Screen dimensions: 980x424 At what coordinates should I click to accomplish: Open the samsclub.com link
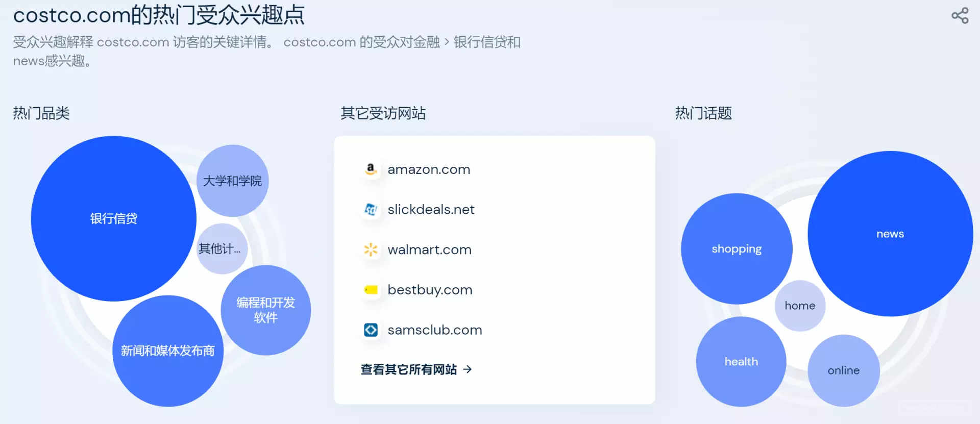click(435, 330)
